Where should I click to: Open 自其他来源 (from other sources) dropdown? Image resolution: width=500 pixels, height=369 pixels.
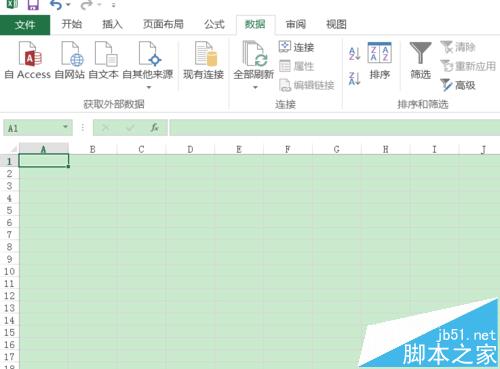click(x=148, y=65)
